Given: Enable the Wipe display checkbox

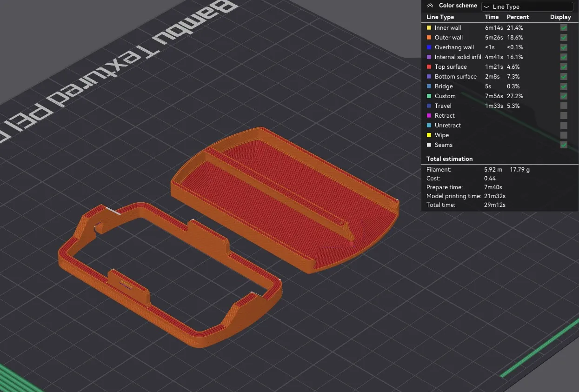Looking at the screenshot, I should 564,135.
